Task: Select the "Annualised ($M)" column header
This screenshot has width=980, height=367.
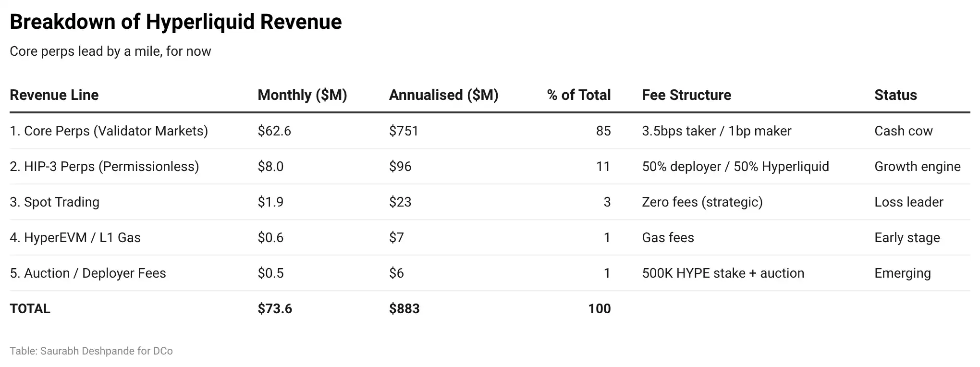Action: (x=443, y=95)
